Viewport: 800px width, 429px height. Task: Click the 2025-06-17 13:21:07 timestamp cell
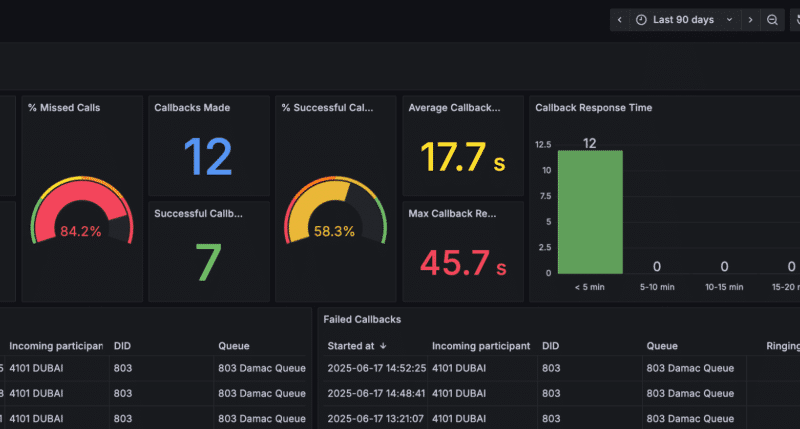click(x=375, y=418)
